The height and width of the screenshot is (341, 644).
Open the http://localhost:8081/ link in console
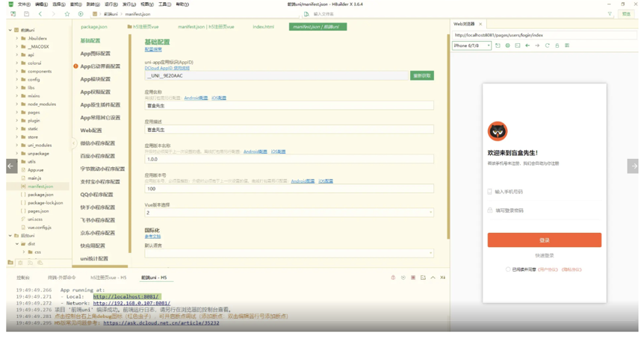pyautogui.click(x=126, y=296)
